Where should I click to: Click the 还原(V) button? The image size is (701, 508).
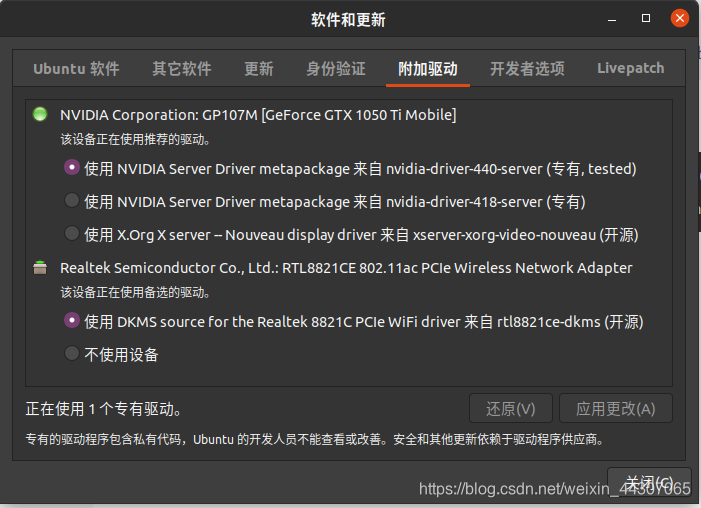511,408
